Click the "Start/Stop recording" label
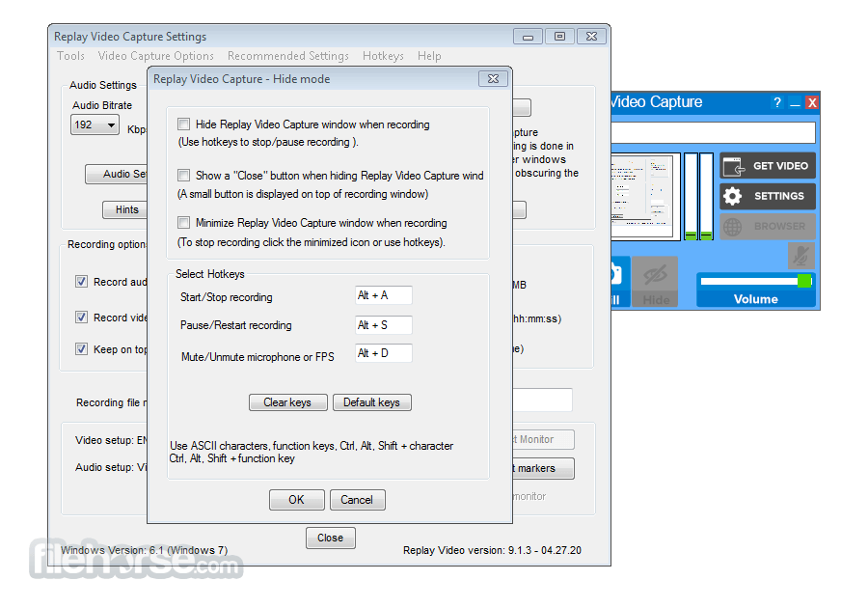 tap(227, 297)
